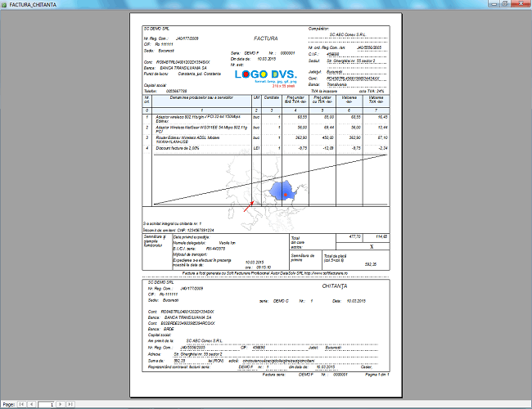Click 'Punct de lucru' Constanta line
This screenshot has height=409, width=532.
pos(183,74)
